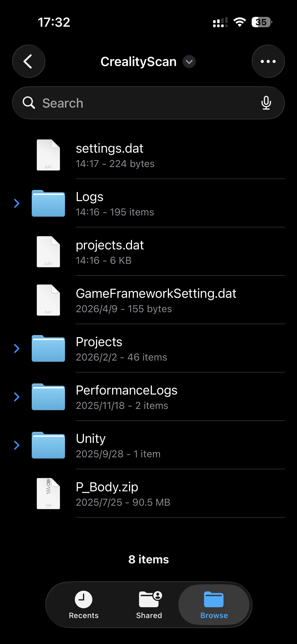
Task: Tap the magnifying glass search icon
Action: tap(29, 103)
